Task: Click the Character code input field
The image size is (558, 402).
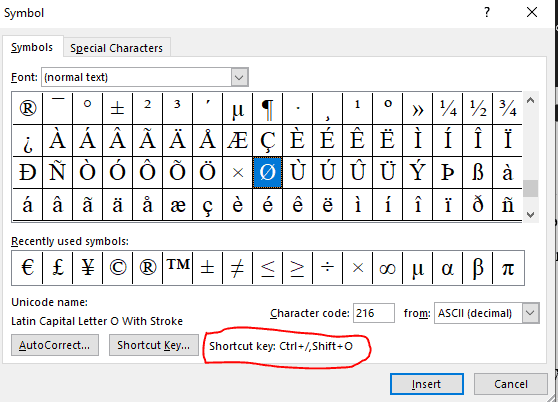Action: click(x=374, y=313)
